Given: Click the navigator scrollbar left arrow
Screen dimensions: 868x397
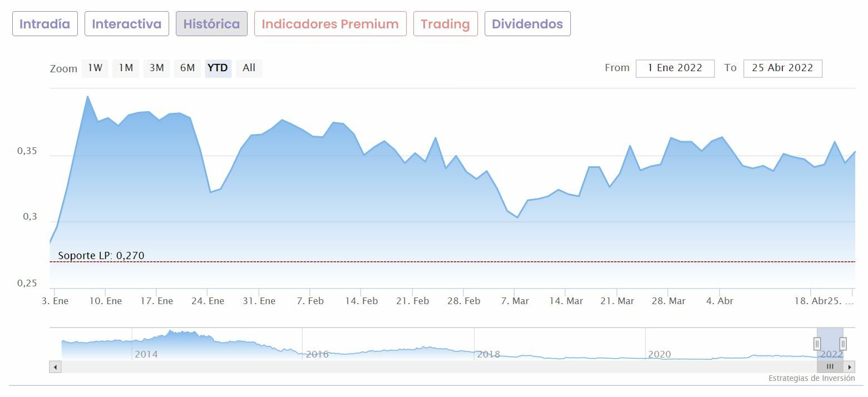Looking at the screenshot, I should pos(55,367).
